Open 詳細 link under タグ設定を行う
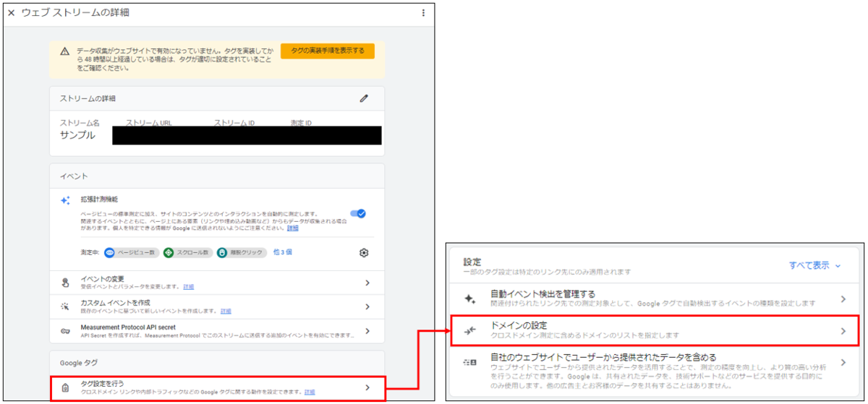The image size is (868, 404). click(x=310, y=392)
